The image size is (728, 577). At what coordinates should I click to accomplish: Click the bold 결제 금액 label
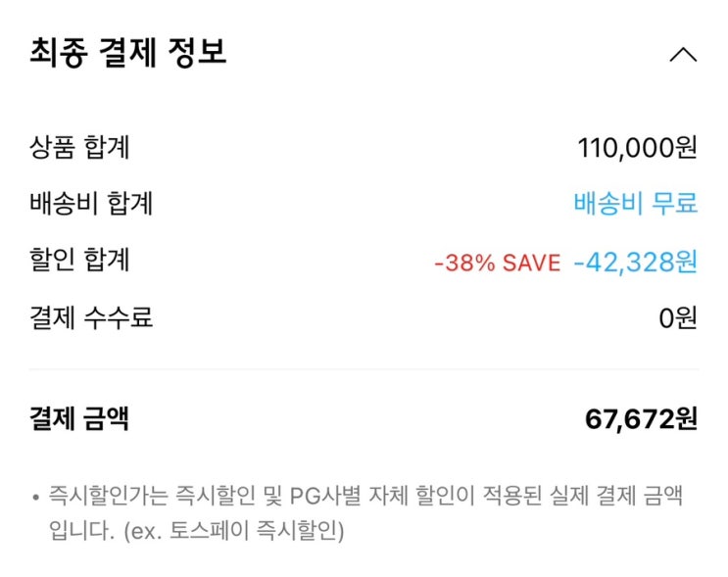tap(79, 419)
